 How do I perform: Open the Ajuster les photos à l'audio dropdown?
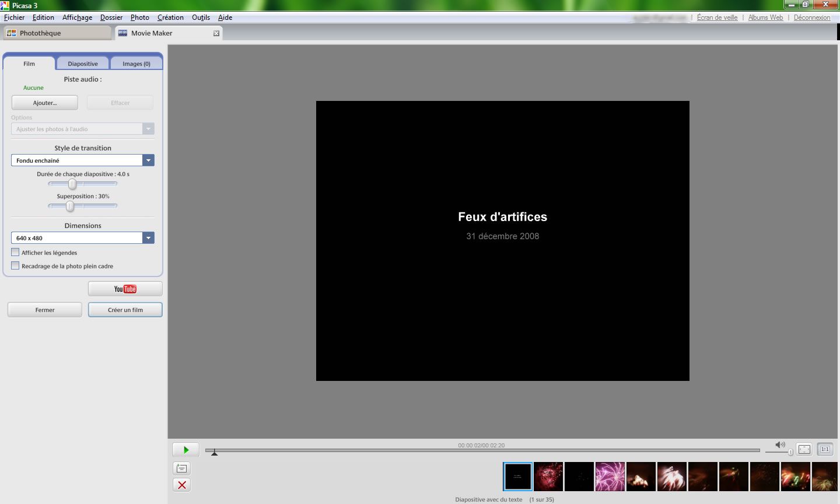83,129
